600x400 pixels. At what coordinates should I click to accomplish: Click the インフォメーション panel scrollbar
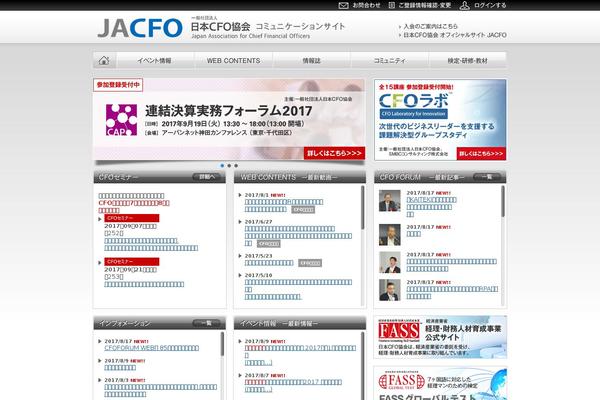pos(222,344)
